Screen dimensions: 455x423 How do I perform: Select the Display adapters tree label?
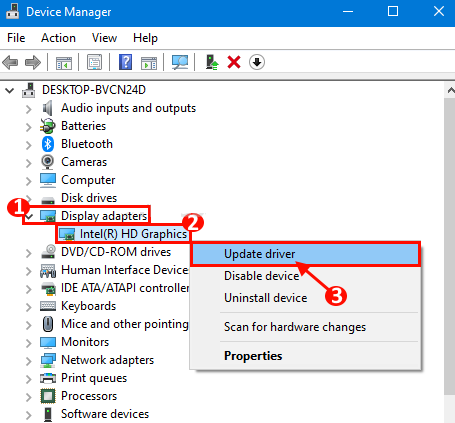click(104, 216)
